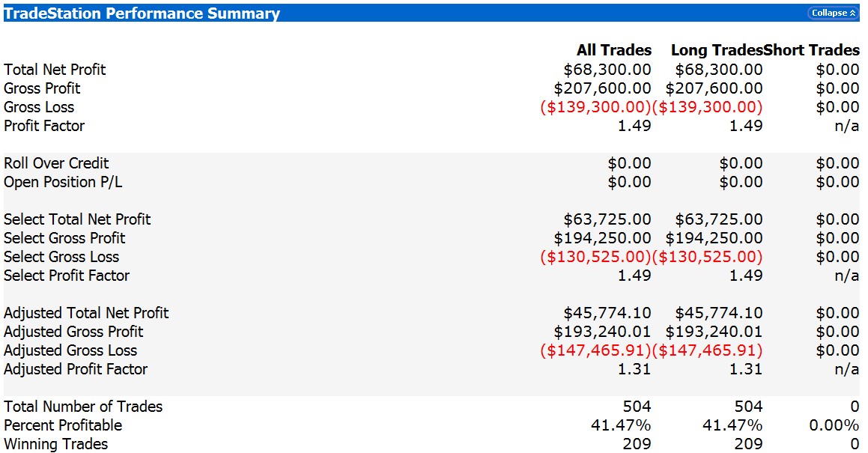Click the Adjusted Gross Loss label
The image size is (868, 453).
click(70, 350)
